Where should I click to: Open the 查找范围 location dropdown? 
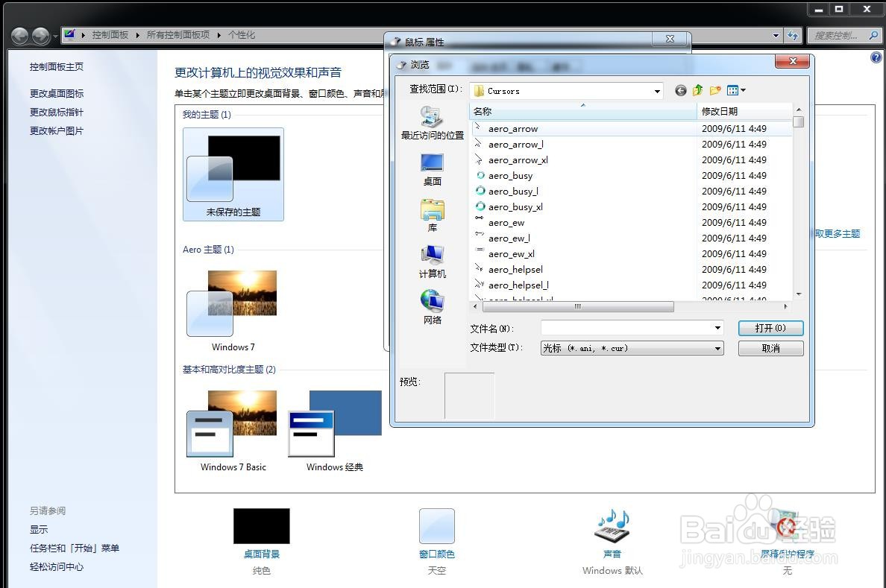click(657, 89)
